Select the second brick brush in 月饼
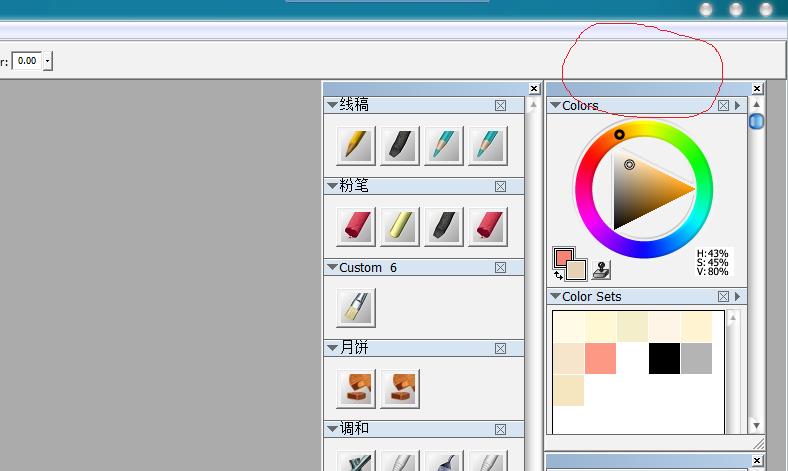Screen dimensions: 788x471 400,389
